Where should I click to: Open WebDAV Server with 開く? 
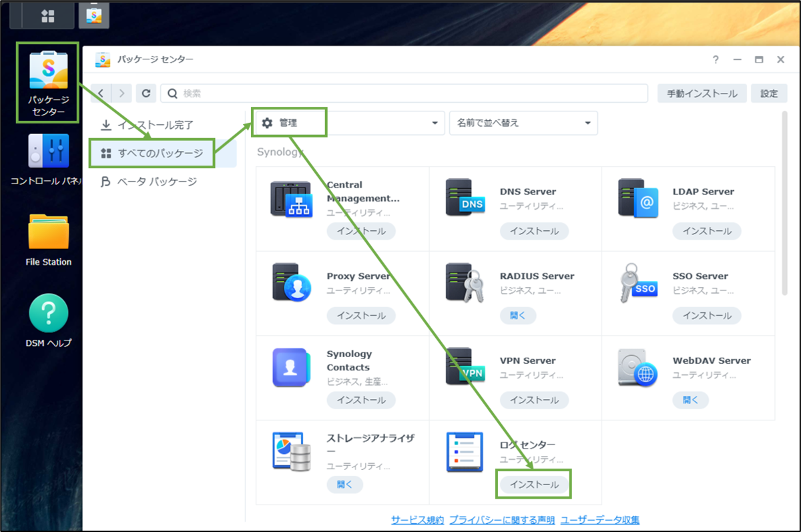click(x=691, y=400)
